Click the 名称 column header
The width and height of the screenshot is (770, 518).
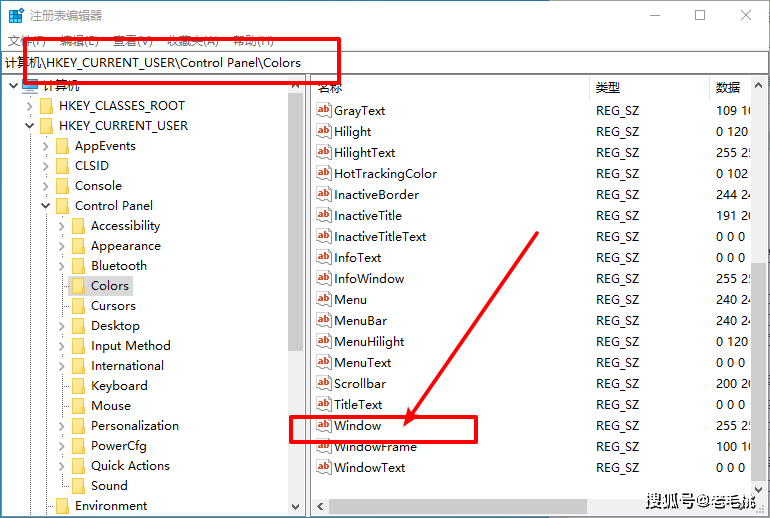[330, 88]
